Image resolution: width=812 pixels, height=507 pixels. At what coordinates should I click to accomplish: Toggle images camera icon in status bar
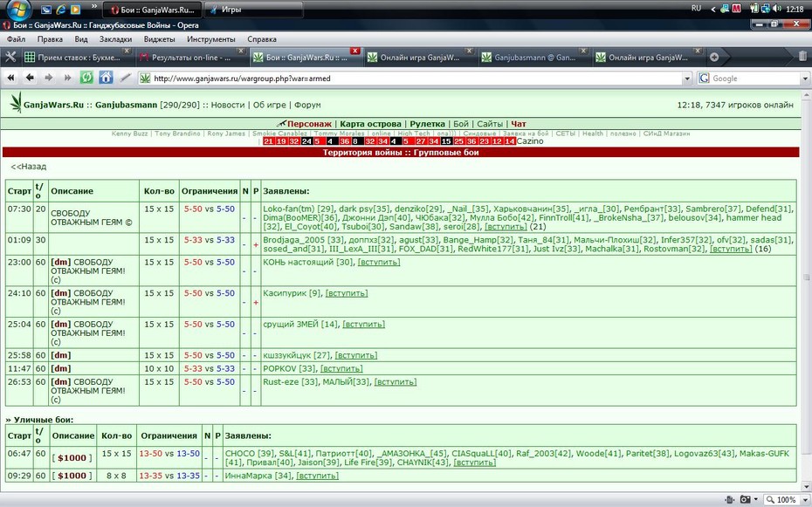tap(745, 499)
